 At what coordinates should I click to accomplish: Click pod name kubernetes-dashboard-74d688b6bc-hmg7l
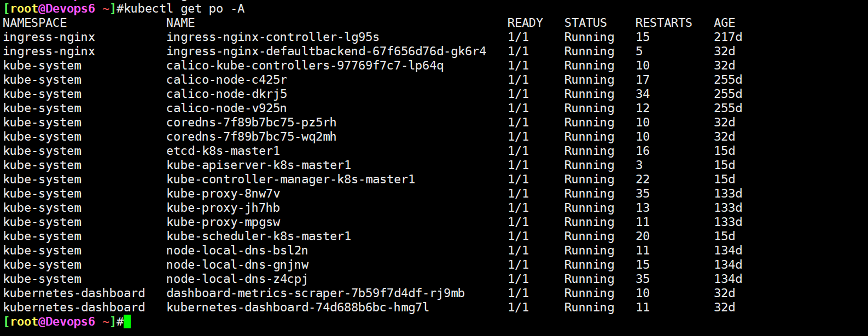point(298,308)
